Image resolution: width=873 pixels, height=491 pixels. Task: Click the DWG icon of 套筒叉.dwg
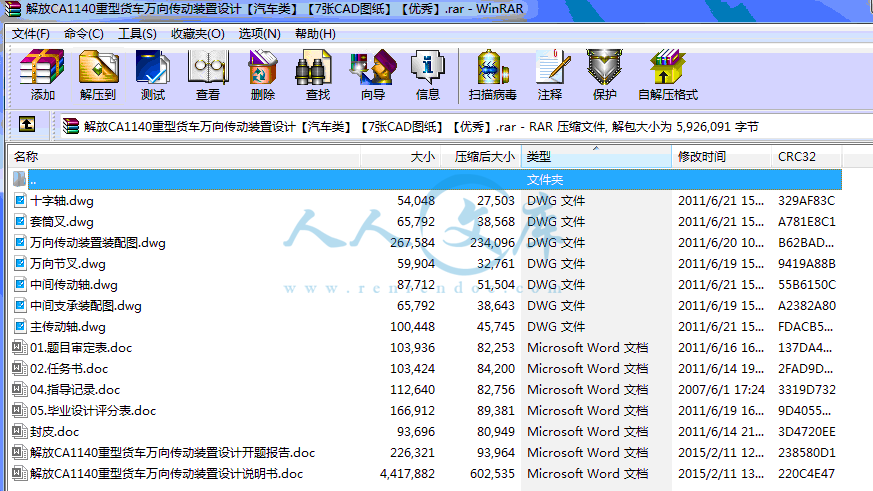[20, 222]
